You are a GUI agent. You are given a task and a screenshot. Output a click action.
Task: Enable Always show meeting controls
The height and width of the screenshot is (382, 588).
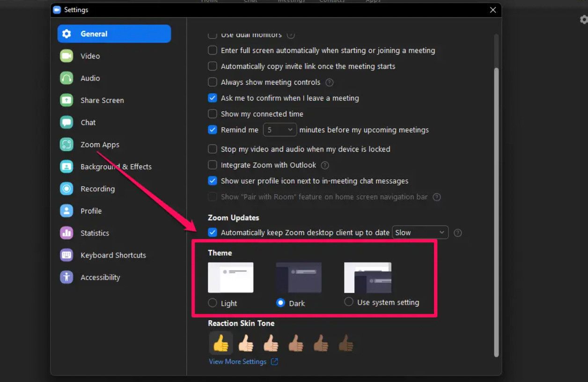[x=213, y=82]
